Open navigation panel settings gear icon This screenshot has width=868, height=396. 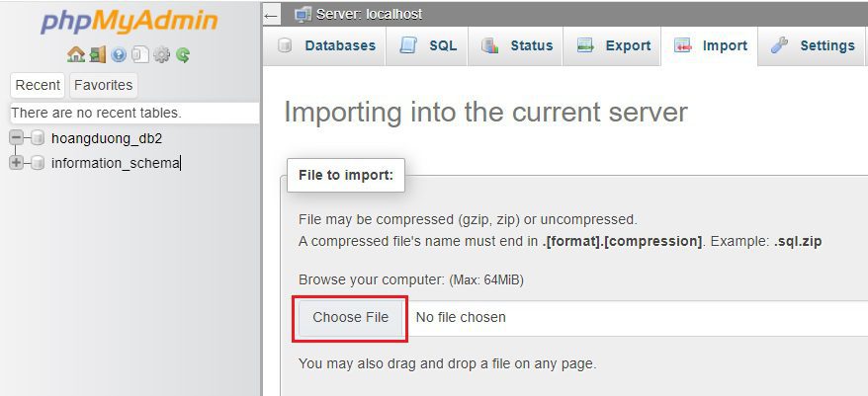pyautogui.click(x=161, y=55)
